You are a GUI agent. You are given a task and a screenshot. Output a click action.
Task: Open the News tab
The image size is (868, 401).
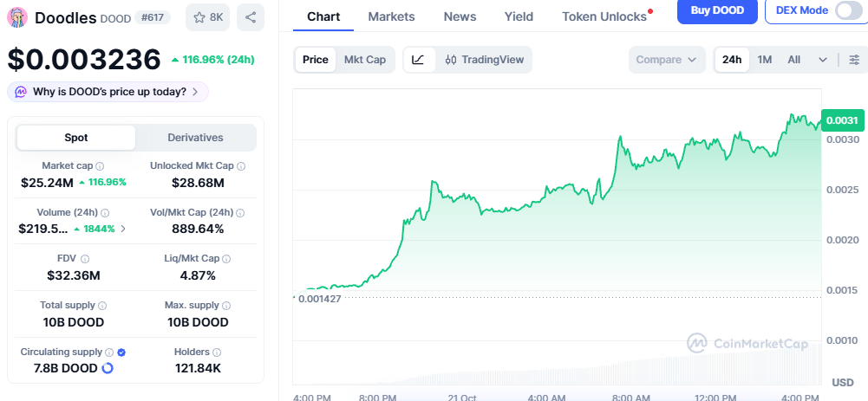click(460, 16)
